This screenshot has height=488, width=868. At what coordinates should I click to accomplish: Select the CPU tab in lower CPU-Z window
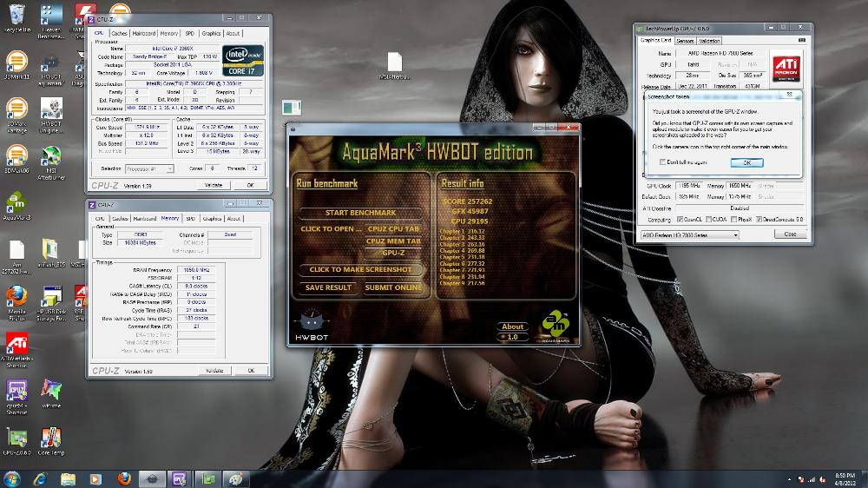[100, 219]
